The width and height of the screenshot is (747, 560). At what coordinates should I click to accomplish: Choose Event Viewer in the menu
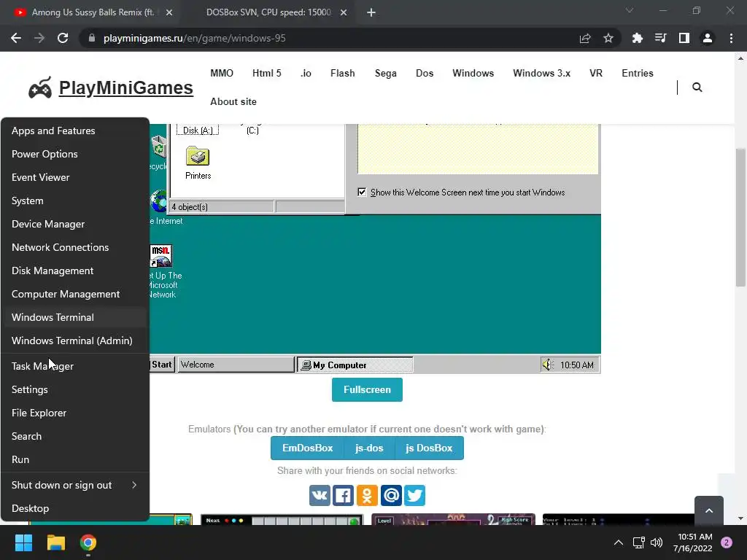(x=75, y=177)
